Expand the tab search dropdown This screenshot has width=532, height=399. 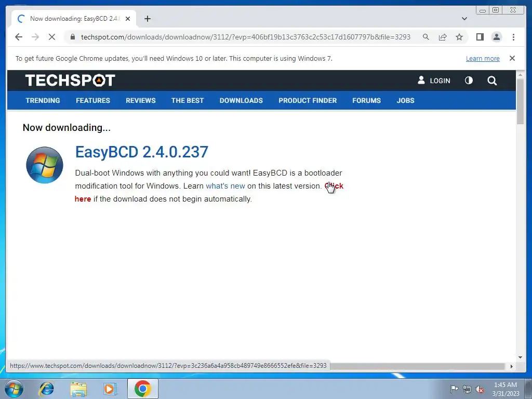[464, 19]
